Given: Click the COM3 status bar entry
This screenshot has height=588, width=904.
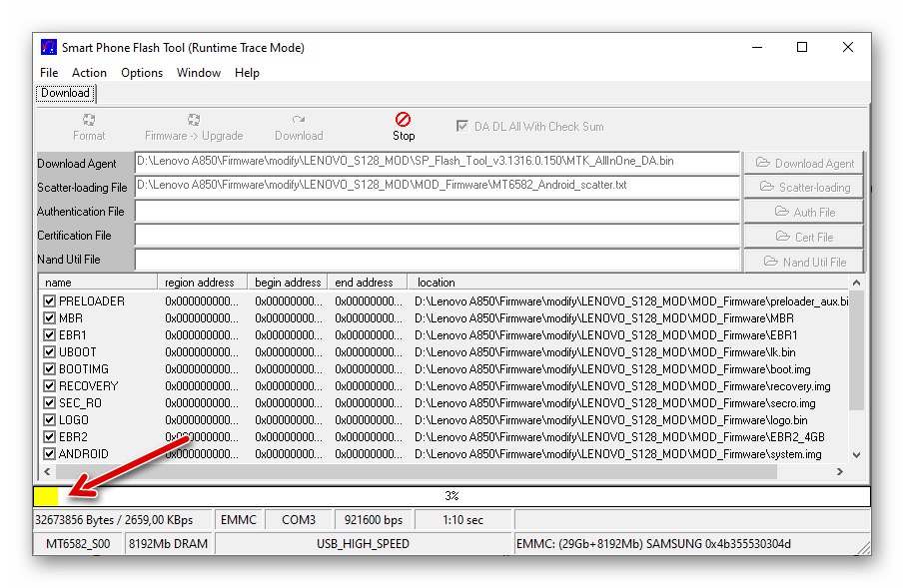Looking at the screenshot, I should pyautogui.click(x=299, y=520).
